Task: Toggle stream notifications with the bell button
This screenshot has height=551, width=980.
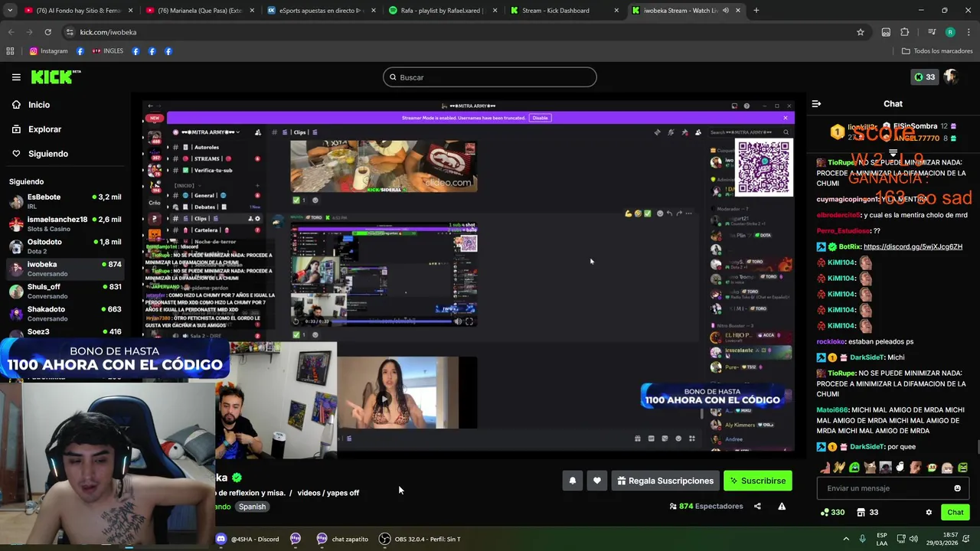Action: click(x=572, y=481)
